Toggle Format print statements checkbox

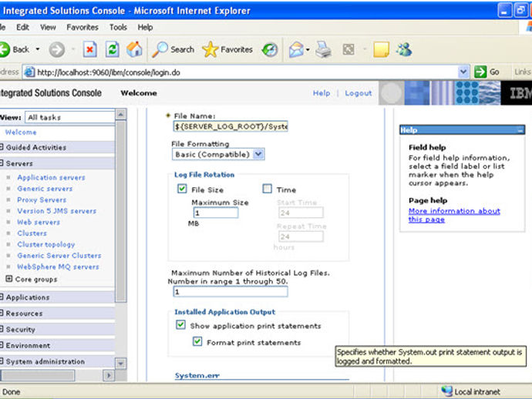coord(197,341)
